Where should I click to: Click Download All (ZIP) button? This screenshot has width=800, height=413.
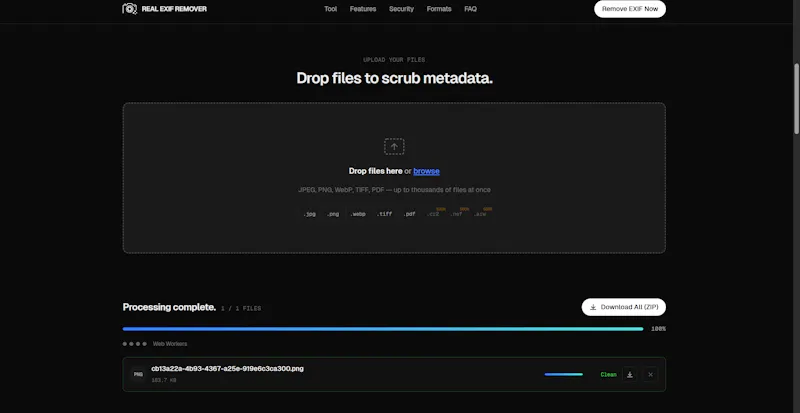(623, 307)
